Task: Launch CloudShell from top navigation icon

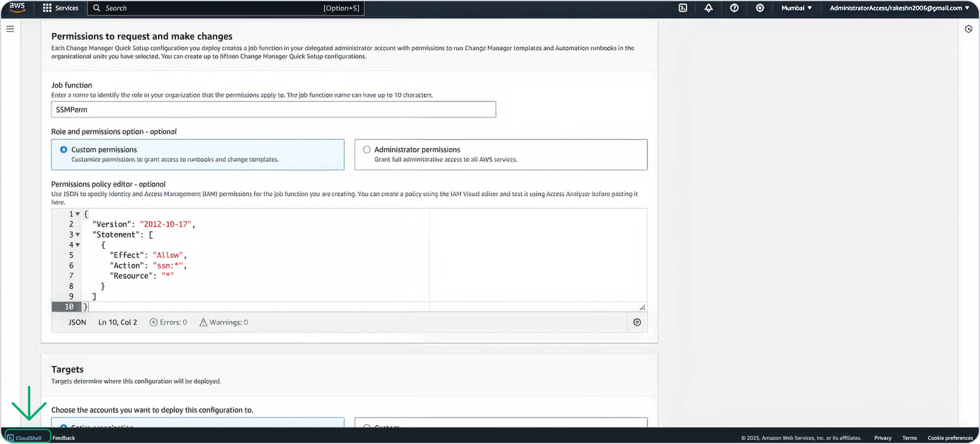Action: pos(683,8)
